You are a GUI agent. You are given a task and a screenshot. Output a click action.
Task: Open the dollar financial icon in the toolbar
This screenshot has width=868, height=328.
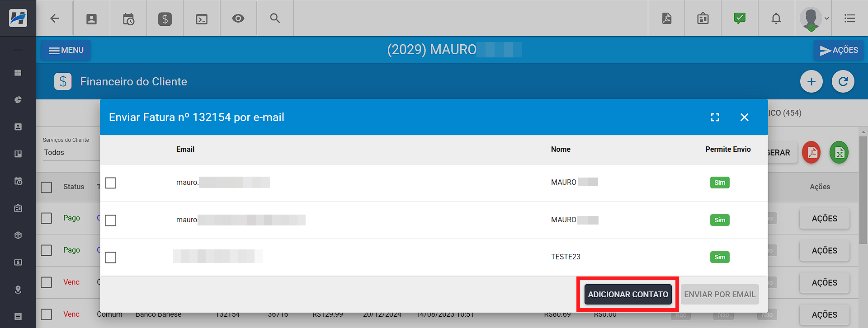[165, 19]
